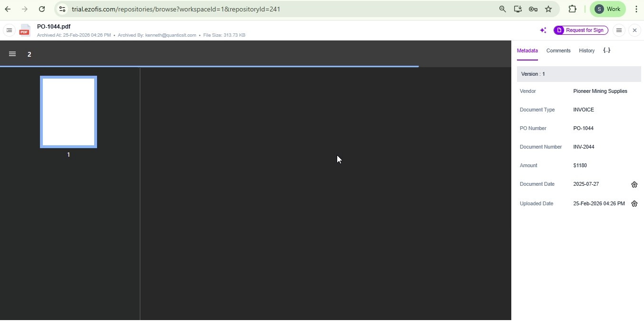644x322 pixels.
Task: Switch to the History tab
Action: pos(586,51)
